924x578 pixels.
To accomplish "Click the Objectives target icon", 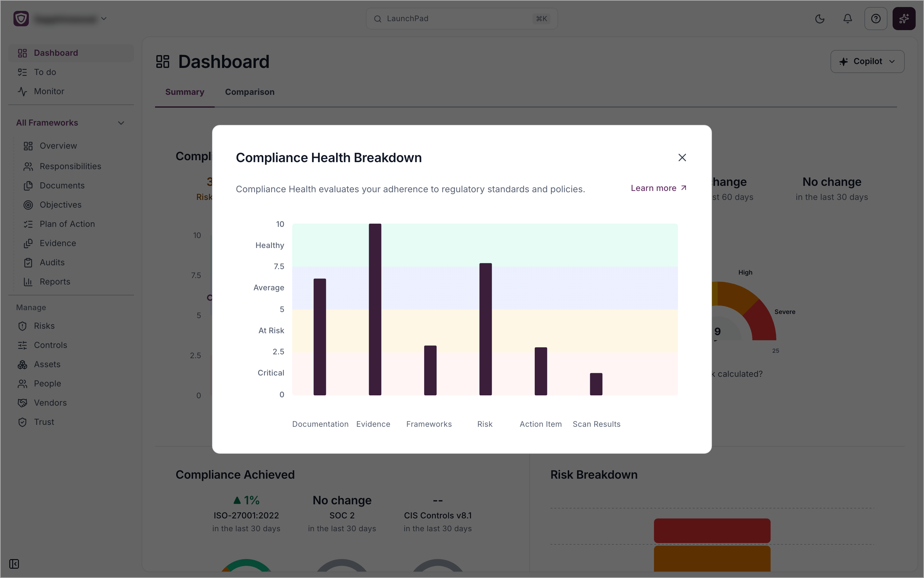I will click(x=28, y=205).
